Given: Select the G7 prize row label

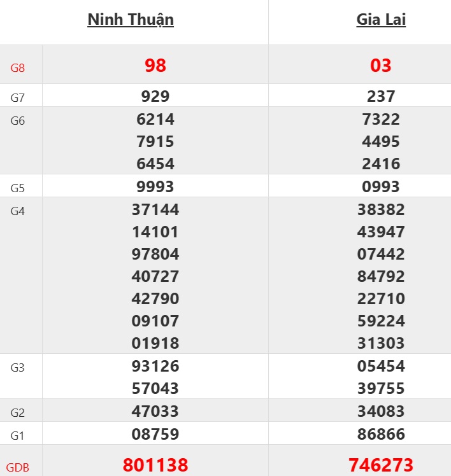Looking at the screenshot, I should (18, 97).
